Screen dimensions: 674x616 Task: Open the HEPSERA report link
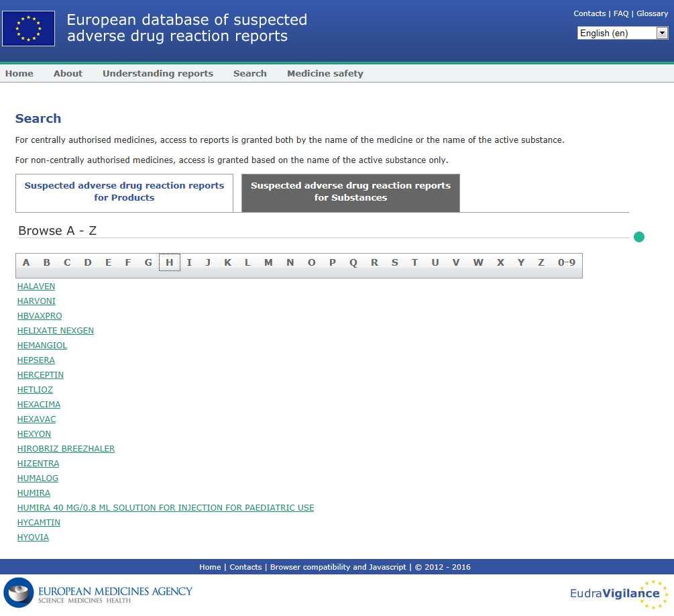36,360
